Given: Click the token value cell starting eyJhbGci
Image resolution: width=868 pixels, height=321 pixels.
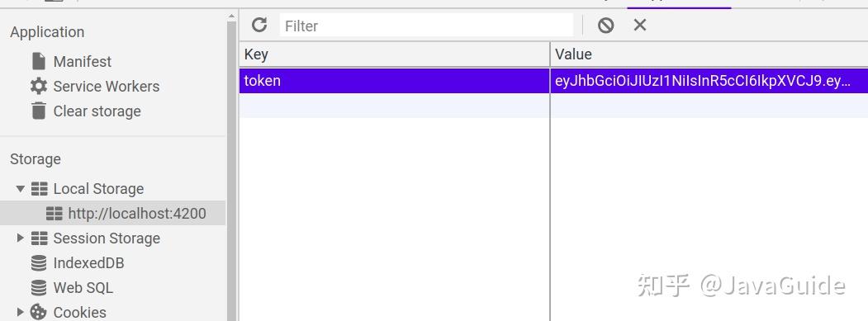Looking at the screenshot, I should click(709, 81).
